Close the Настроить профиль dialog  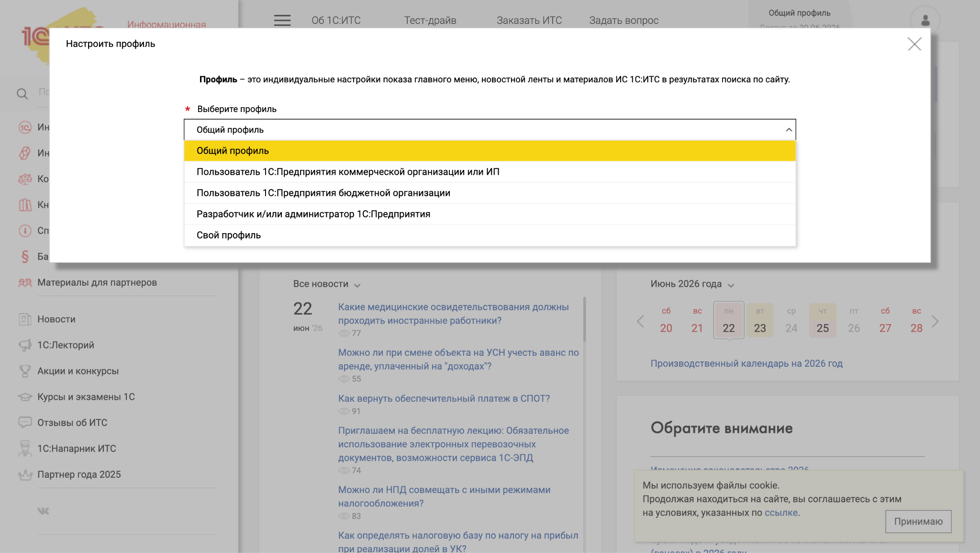pos(914,44)
